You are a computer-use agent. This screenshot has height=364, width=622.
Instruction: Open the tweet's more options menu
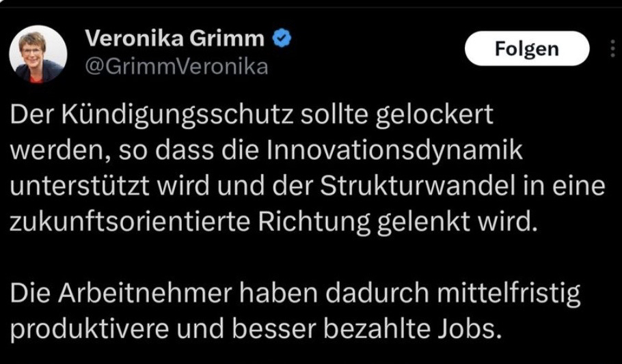click(611, 48)
